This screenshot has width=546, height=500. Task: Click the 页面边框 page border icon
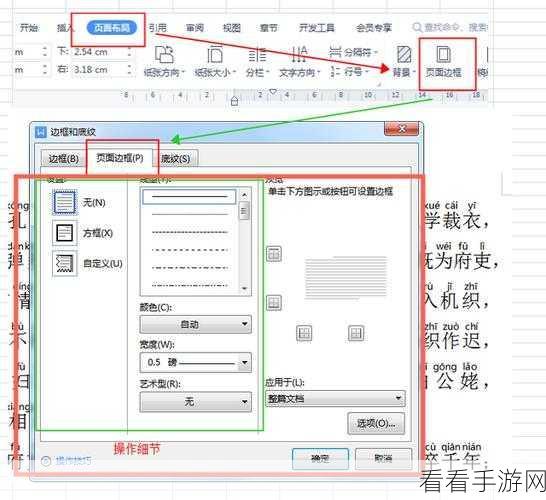[444, 55]
